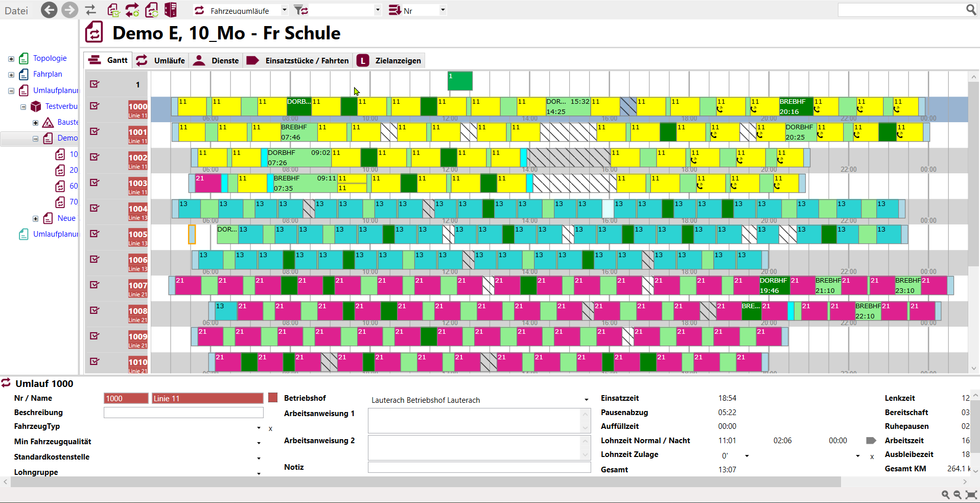Click the red color swatch beside Linie 11
The height and width of the screenshot is (503, 980).
point(273,398)
